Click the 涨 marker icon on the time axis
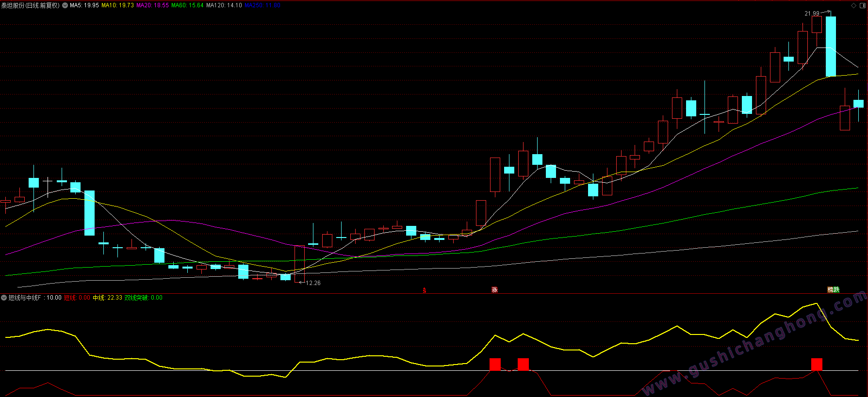The height and width of the screenshot is (397, 868). coord(494,290)
